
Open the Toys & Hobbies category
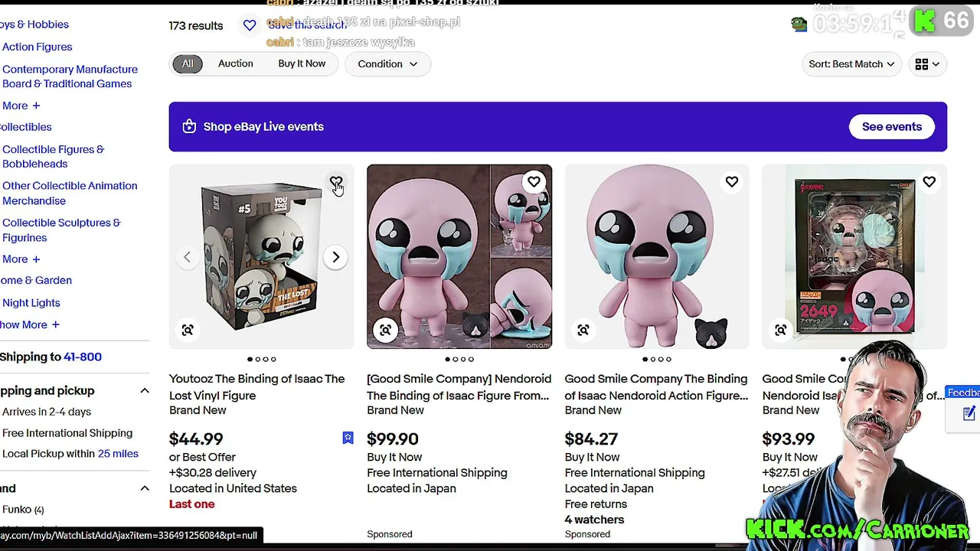coord(34,24)
